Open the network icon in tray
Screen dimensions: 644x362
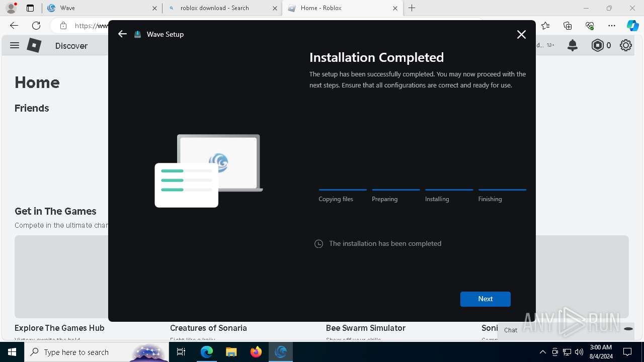click(567, 352)
